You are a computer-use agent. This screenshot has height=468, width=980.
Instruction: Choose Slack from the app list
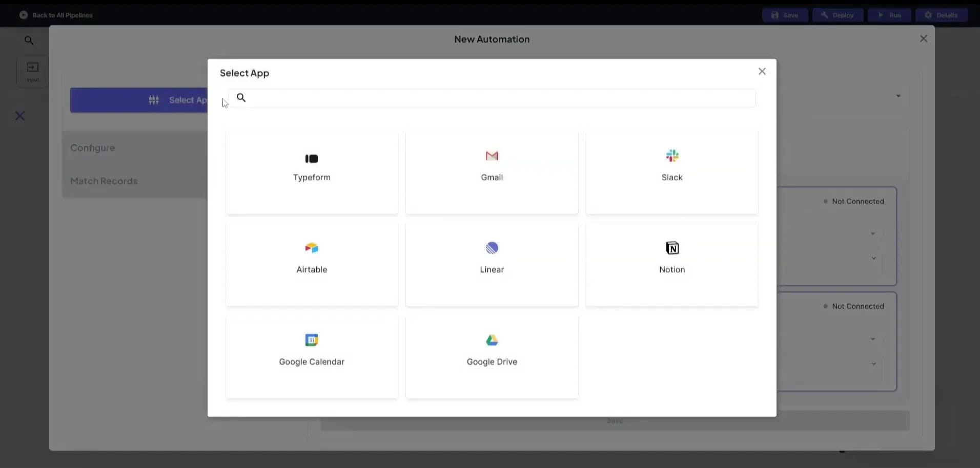(671, 172)
